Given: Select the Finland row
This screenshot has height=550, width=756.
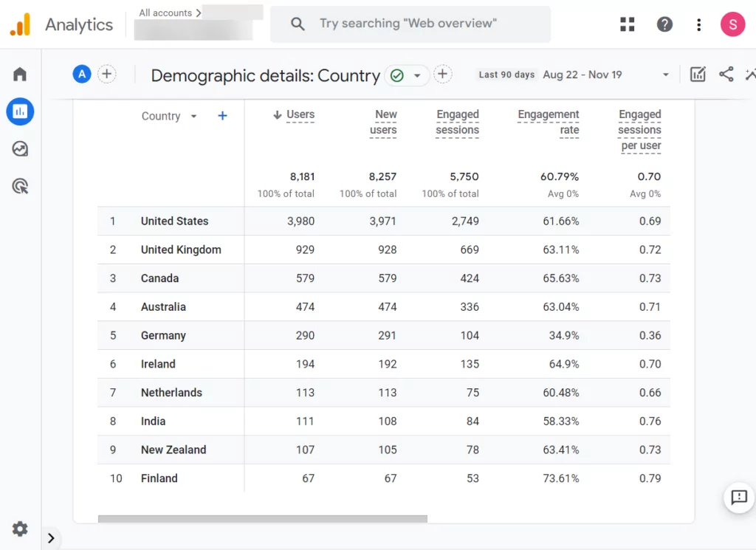Looking at the screenshot, I should pyautogui.click(x=384, y=478).
